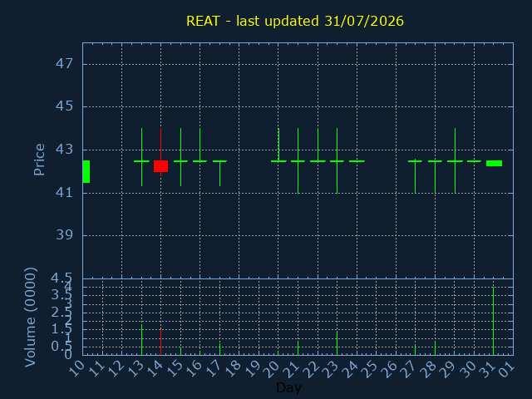Click the day 27 candlestick wick

[416, 176]
